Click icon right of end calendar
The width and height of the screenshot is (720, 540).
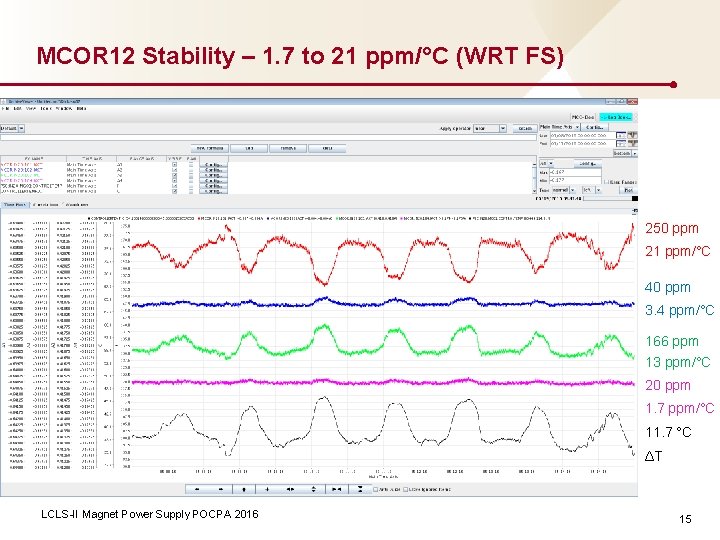(x=632, y=143)
